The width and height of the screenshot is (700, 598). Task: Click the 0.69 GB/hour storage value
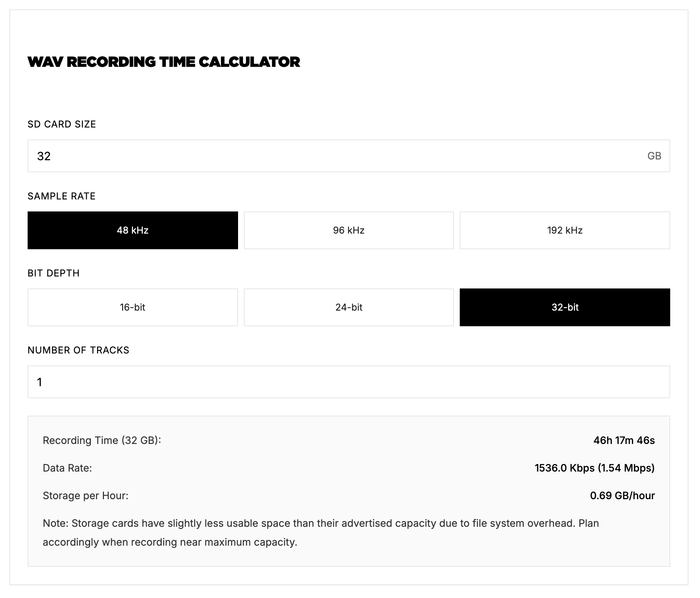(x=622, y=496)
